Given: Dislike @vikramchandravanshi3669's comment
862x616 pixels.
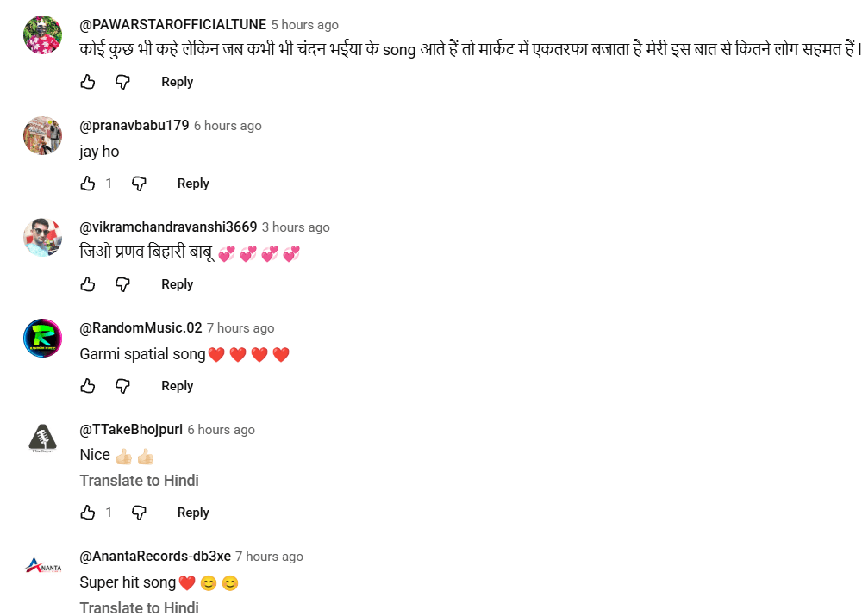Looking at the screenshot, I should tap(123, 284).
